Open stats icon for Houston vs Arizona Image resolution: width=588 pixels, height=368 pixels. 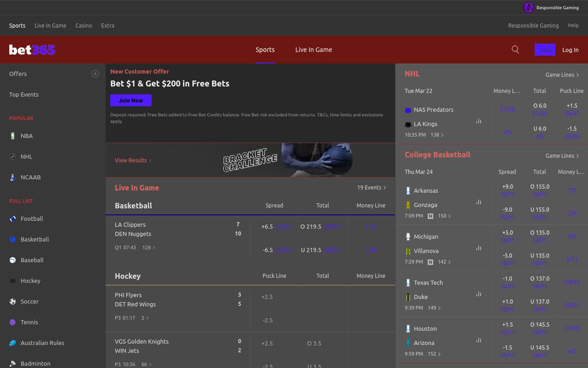pos(479,340)
